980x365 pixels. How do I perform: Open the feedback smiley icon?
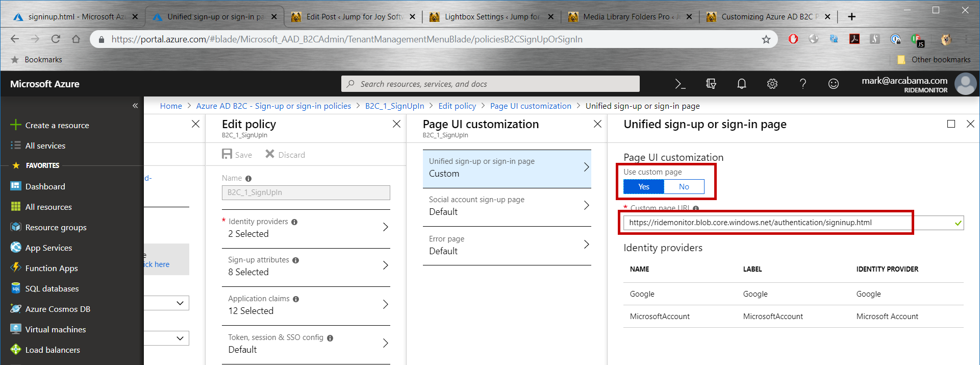834,84
